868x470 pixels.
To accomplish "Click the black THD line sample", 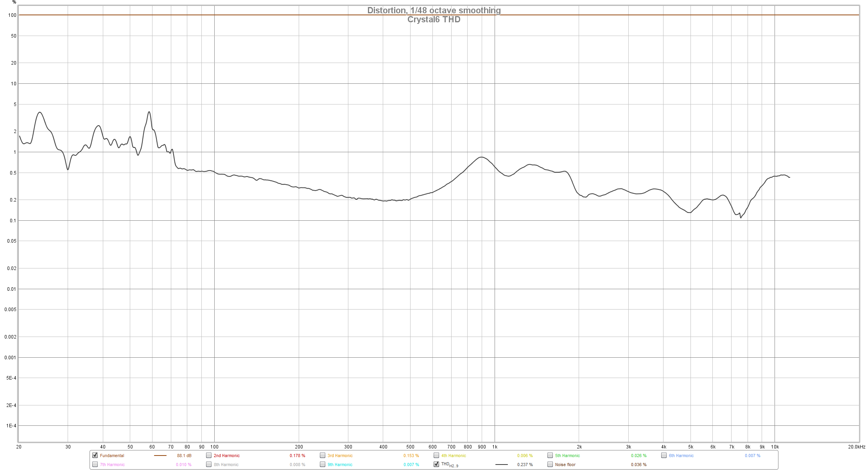I will 501,465.
